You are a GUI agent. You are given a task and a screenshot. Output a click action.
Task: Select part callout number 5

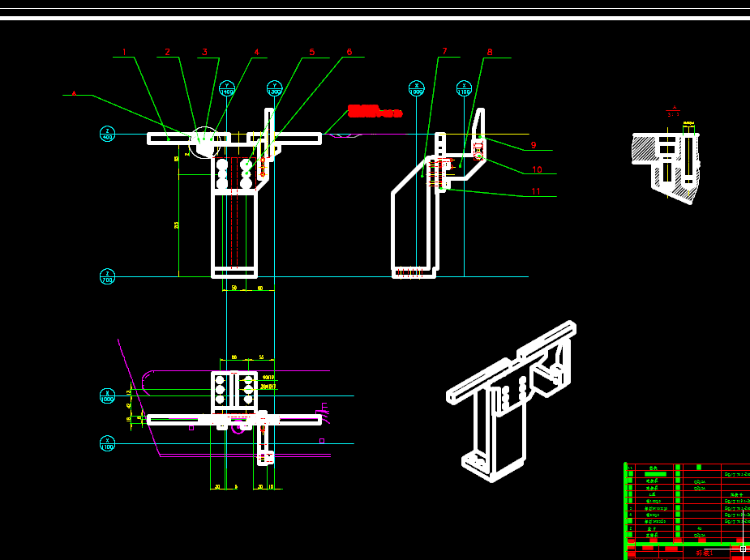[x=312, y=52]
